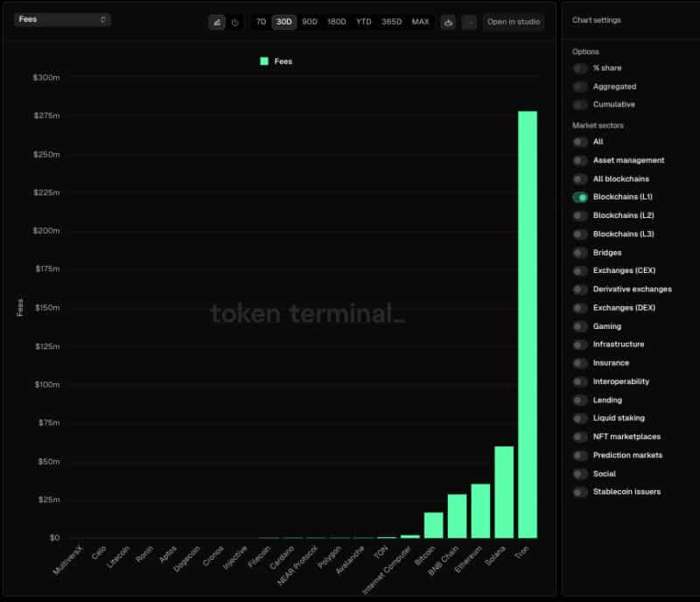Click the Internet Computer fees bar

[410, 536]
